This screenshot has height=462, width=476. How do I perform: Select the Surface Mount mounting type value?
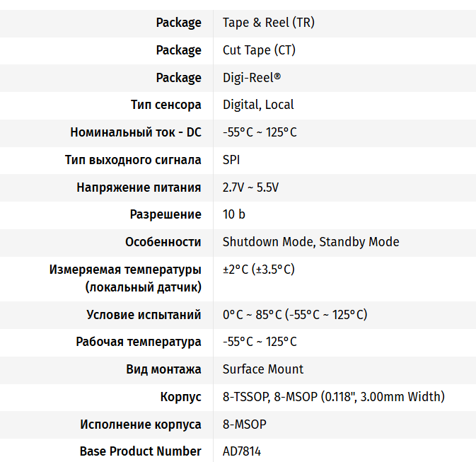click(262, 369)
